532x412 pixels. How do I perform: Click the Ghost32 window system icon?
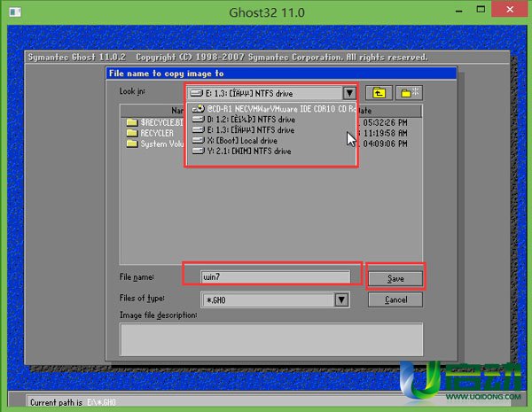click(15, 12)
